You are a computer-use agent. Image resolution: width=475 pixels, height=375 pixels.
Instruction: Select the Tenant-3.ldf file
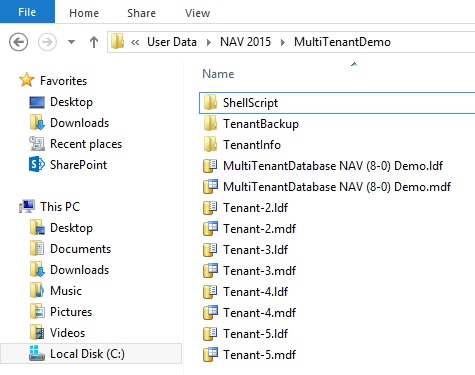pos(255,250)
